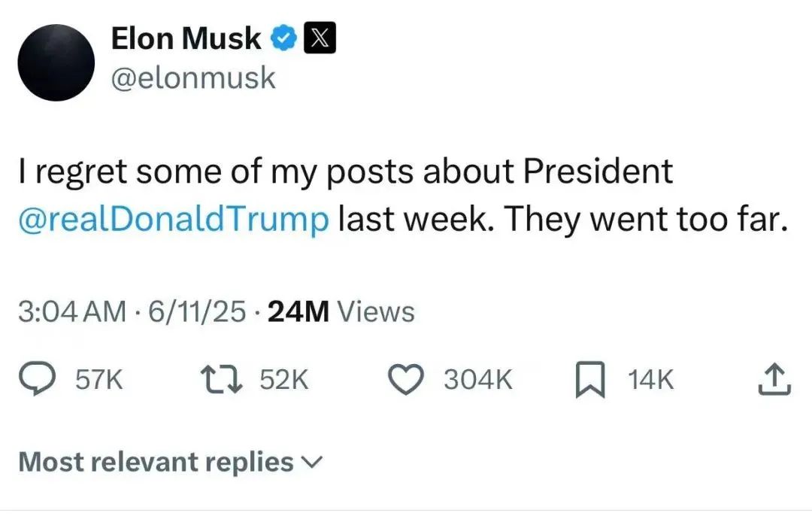
Task: Expand the Most relevant replies sort dropdown
Action: [x=156, y=462]
